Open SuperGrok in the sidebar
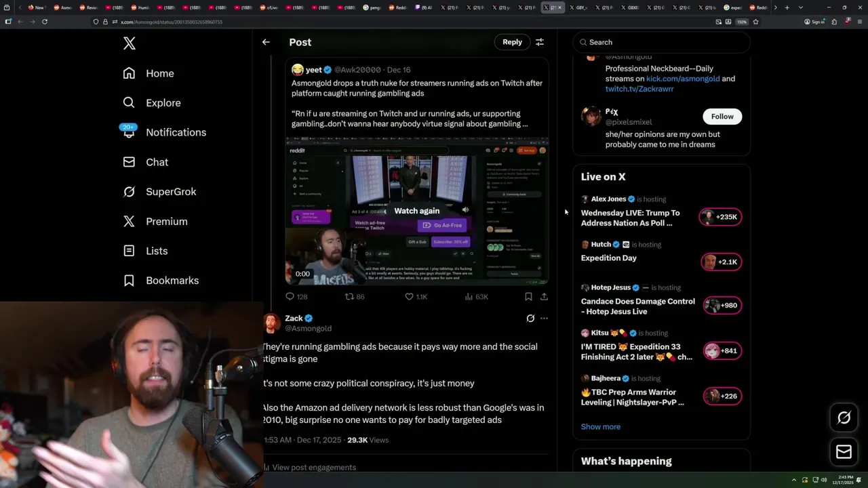 [x=159, y=192]
